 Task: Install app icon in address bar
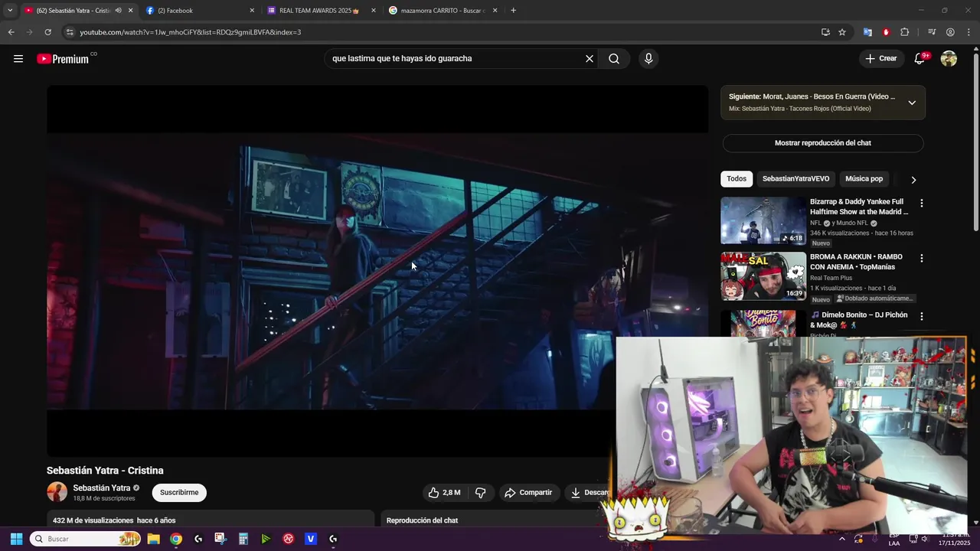pyautogui.click(x=825, y=32)
